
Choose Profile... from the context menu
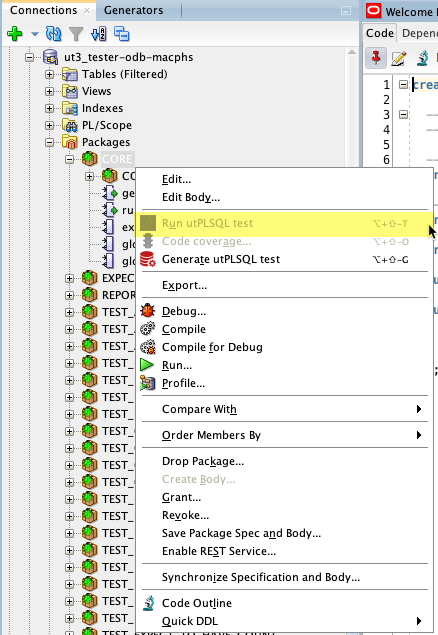(x=285, y=383)
